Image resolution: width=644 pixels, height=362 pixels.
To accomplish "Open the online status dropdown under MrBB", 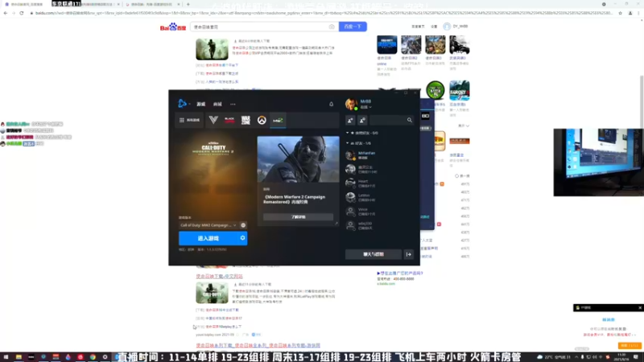I will click(365, 107).
